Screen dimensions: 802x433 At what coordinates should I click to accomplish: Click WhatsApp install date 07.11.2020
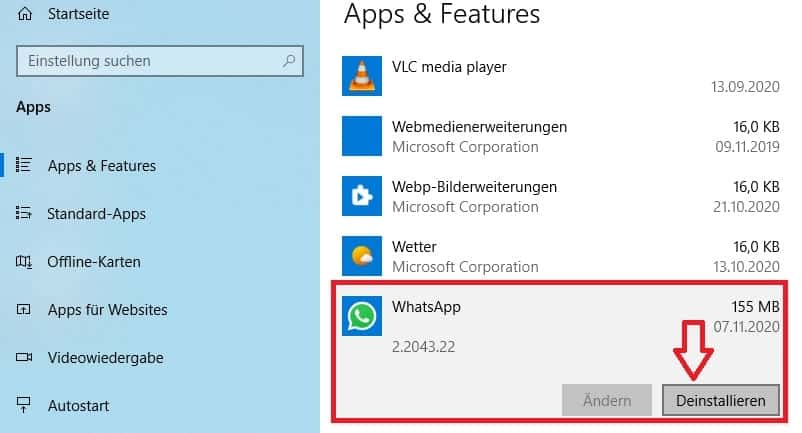click(746, 327)
